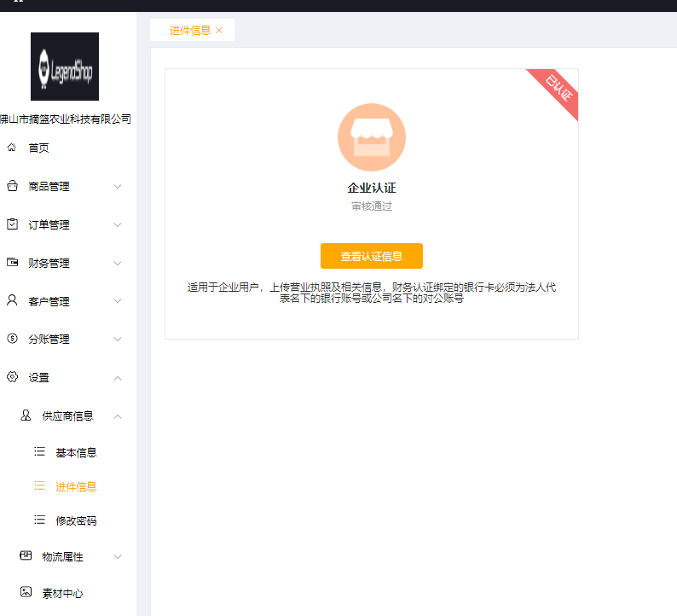
Task: Click the coin icon for 分账管理
Action: tap(12, 339)
